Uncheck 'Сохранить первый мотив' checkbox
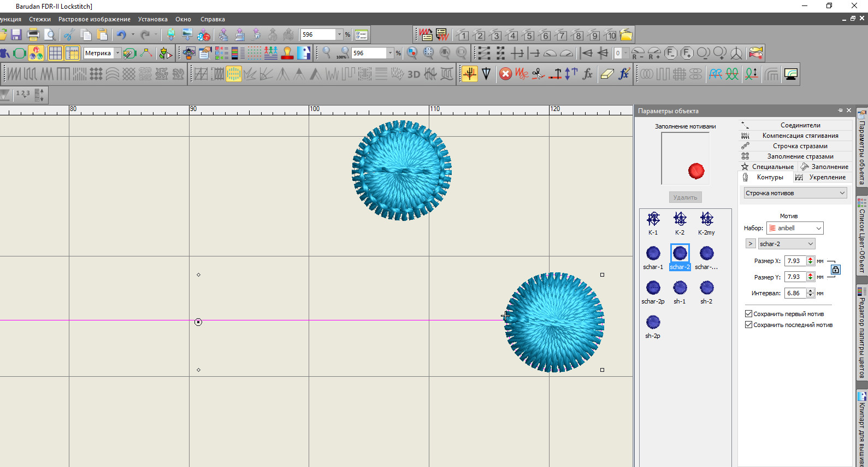Viewport: 868px width, 467px height. (x=749, y=314)
